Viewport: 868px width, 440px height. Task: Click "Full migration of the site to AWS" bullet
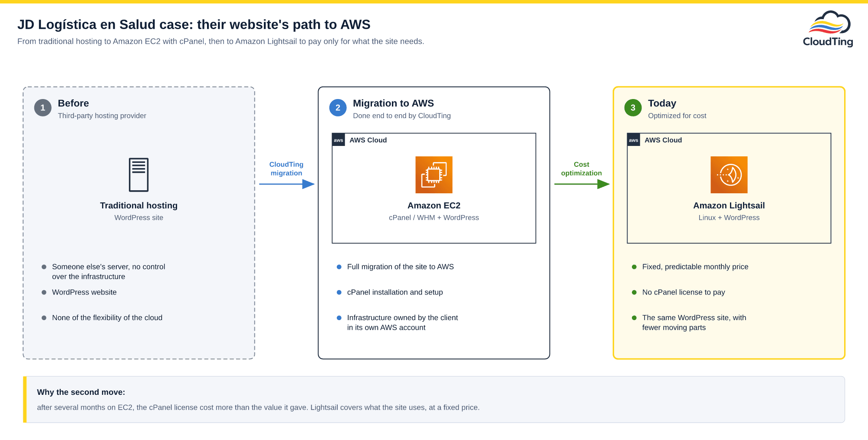[x=401, y=267]
